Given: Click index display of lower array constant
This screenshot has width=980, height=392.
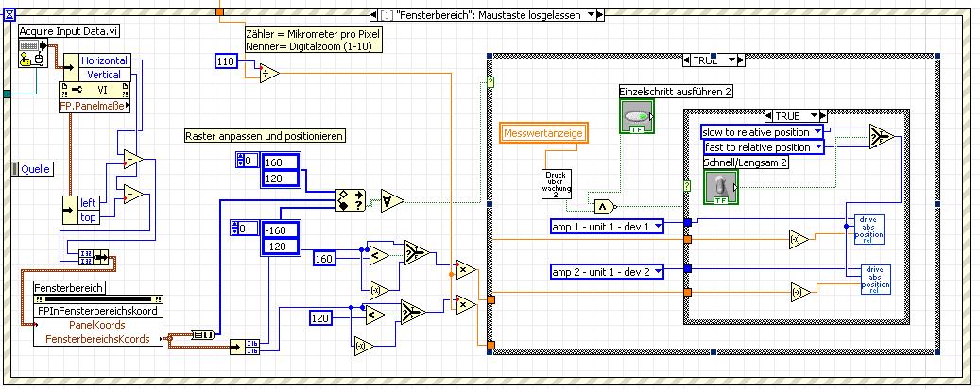Looking at the screenshot, I should (x=241, y=228).
